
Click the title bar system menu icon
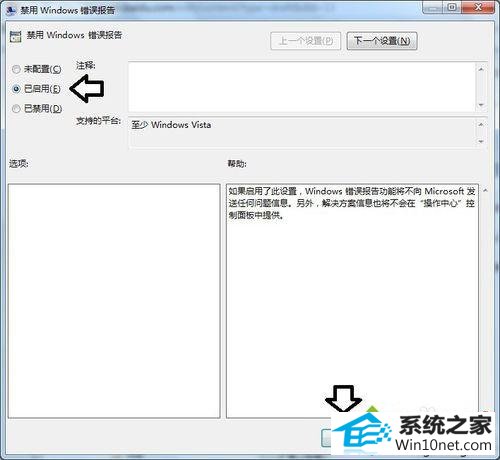(11, 10)
